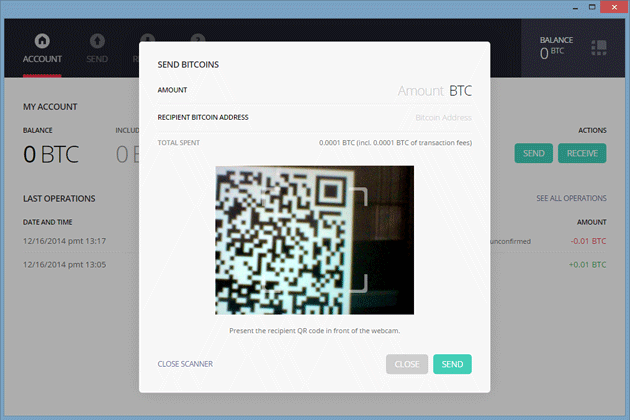
Task: Select the SEND tab label in the nav bar
Action: (x=97, y=59)
